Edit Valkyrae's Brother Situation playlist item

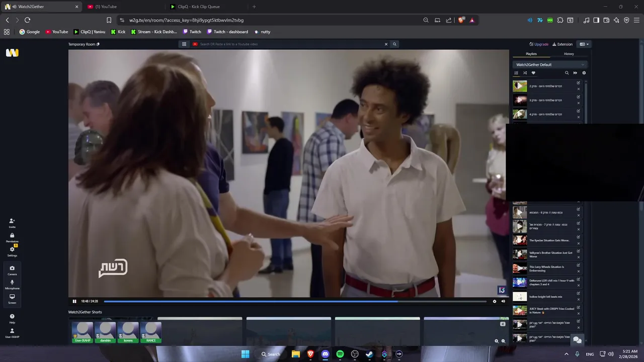[x=578, y=251]
